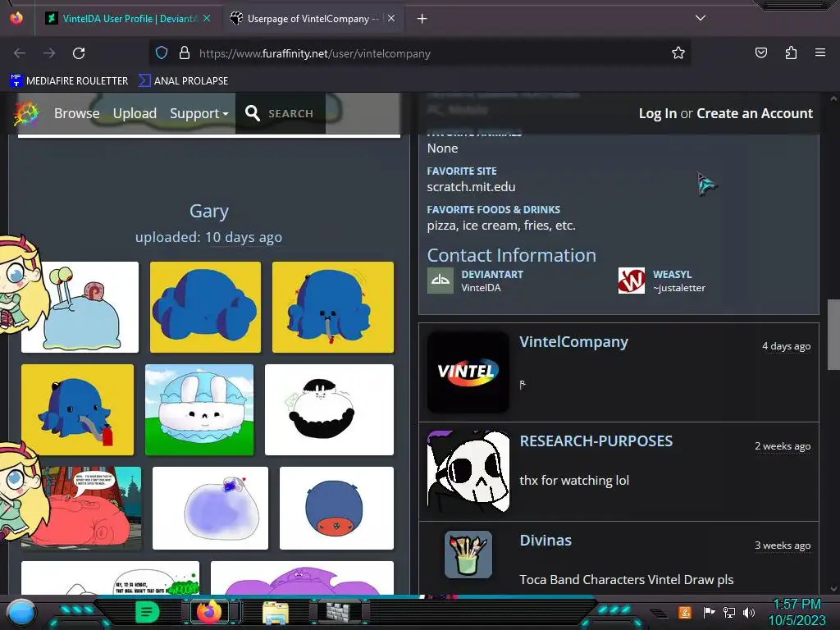Open the purple character thumbnail at bottom
The height and width of the screenshot is (630, 840).
click(x=302, y=578)
